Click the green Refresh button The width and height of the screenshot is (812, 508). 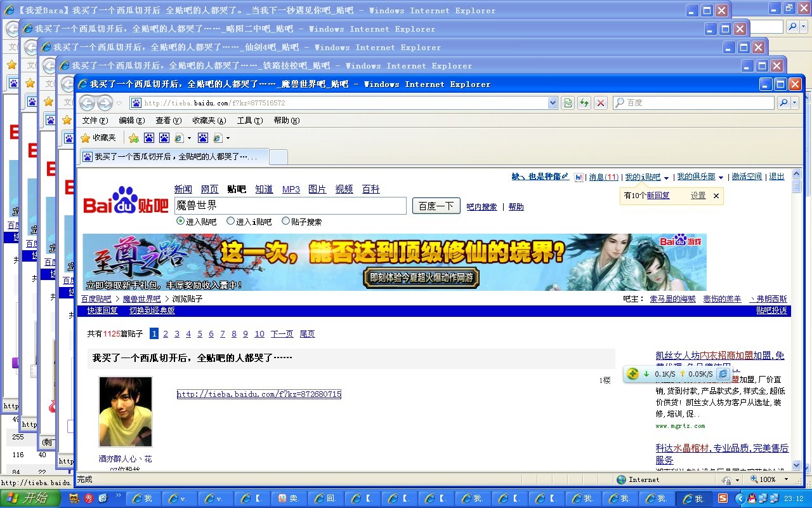coord(584,103)
